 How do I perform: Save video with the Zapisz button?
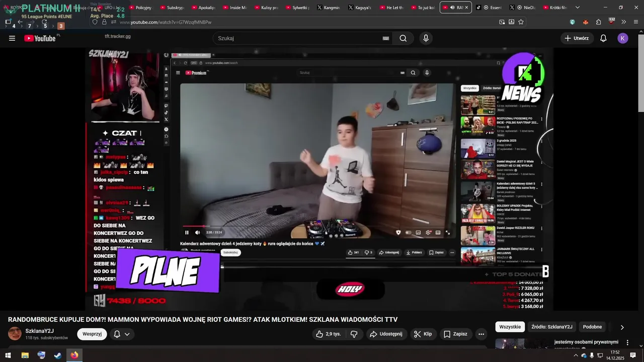click(x=455, y=334)
